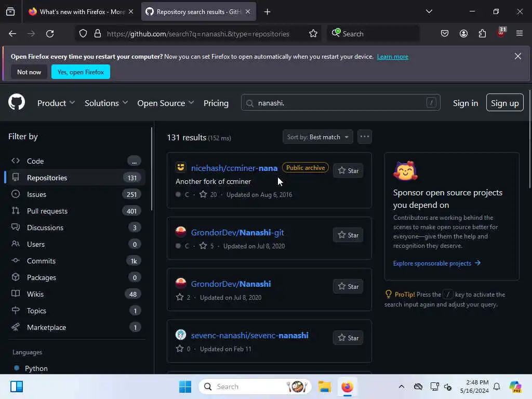Show hidden system tray icons
This screenshot has width=532, height=399.
(402, 387)
